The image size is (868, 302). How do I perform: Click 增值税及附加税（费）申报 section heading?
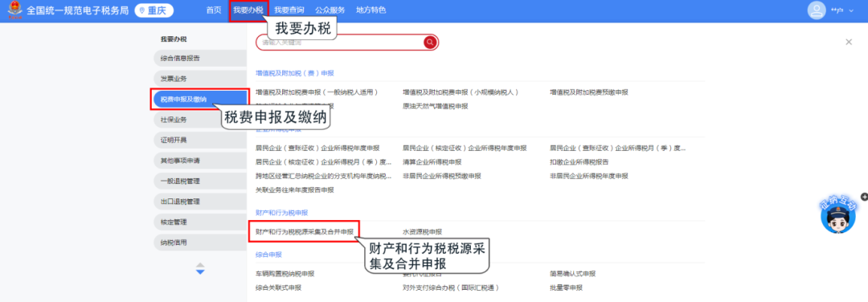[294, 73]
